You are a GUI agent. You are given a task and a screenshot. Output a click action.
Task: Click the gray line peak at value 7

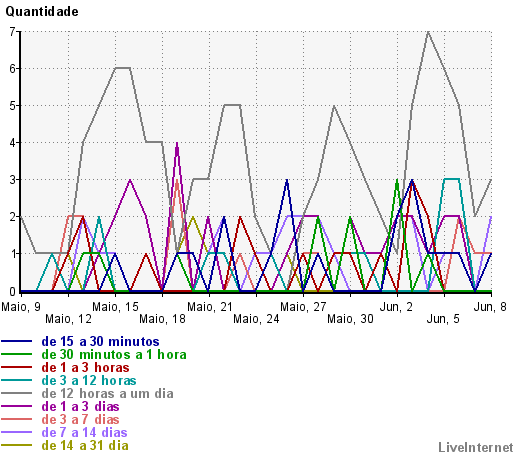click(x=428, y=32)
